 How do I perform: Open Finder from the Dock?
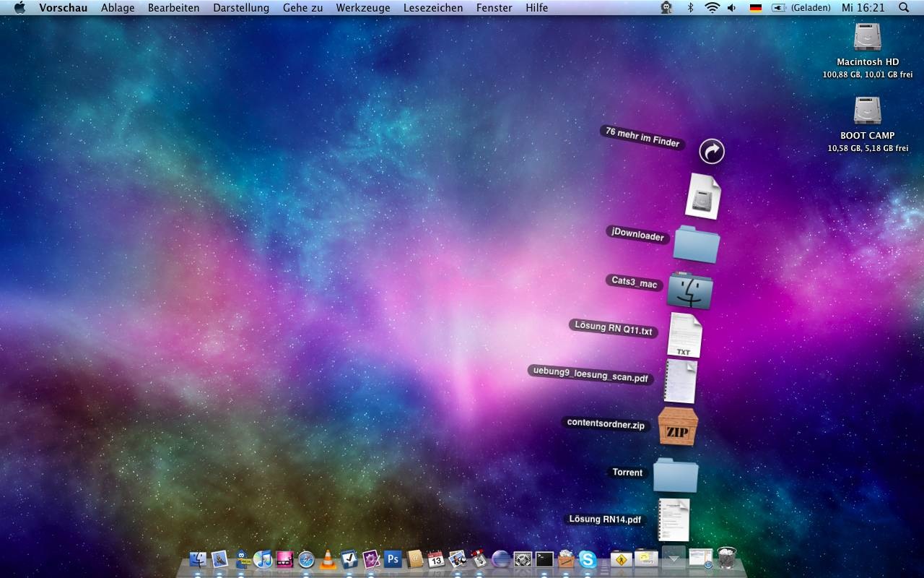[198, 558]
